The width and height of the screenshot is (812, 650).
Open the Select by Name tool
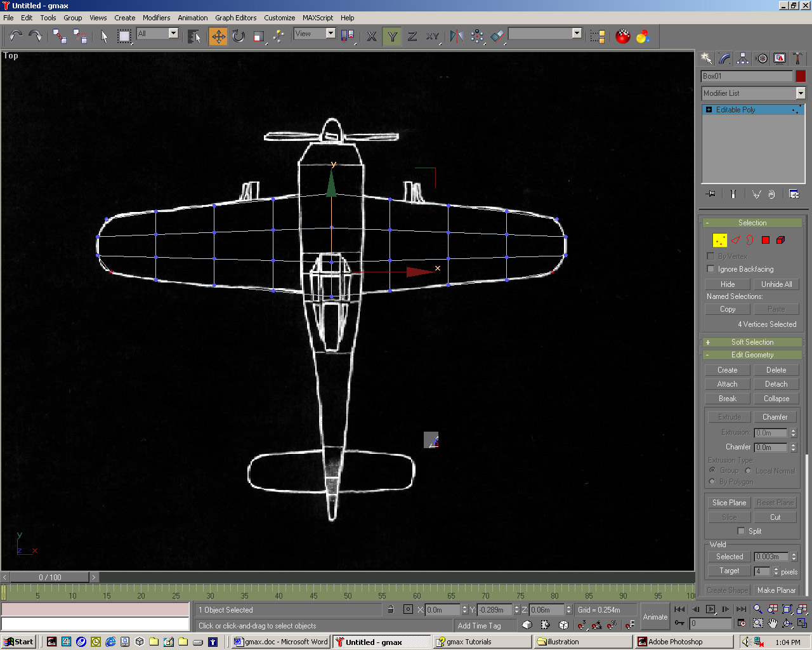(194, 37)
